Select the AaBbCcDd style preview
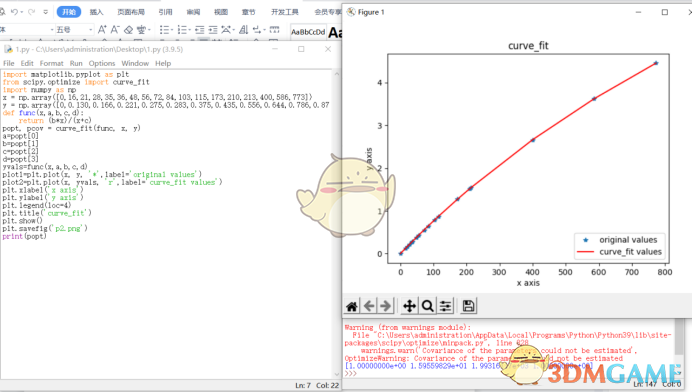Screen dimensions: 692x392 point(308,32)
